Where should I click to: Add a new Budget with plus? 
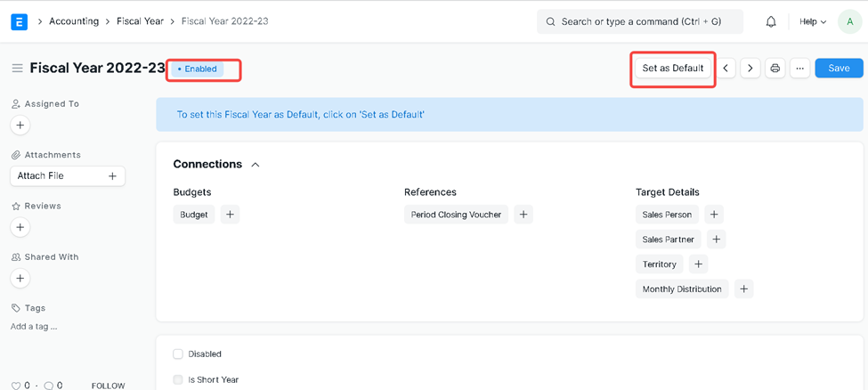(x=230, y=215)
